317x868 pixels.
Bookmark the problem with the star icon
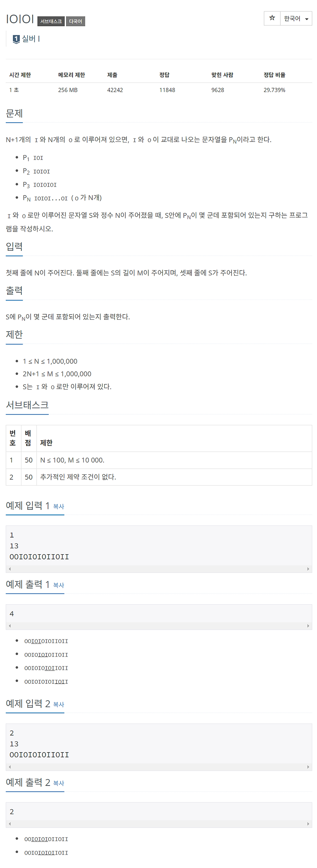272,18
